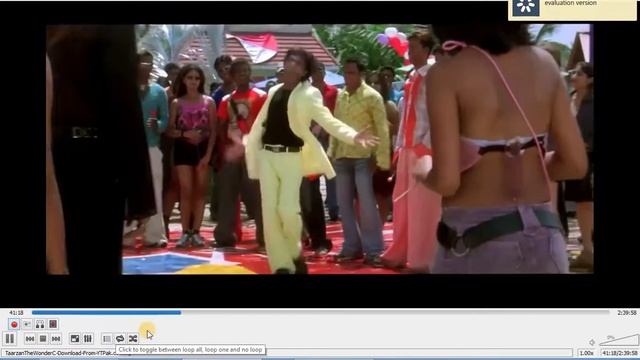Mute audio with the speaker icon
This screenshot has height=360, width=640.
click(x=592, y=342)
